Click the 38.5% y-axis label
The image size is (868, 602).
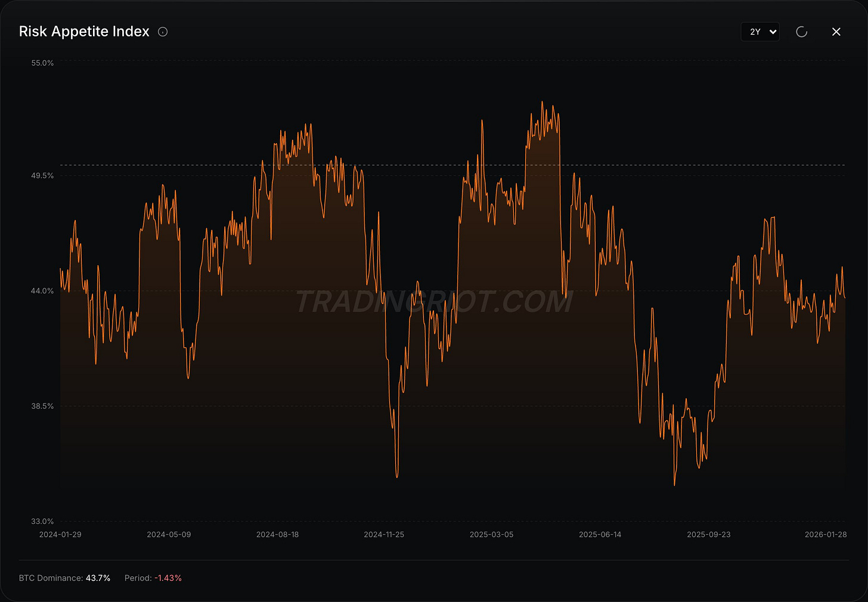coord(42,406)
